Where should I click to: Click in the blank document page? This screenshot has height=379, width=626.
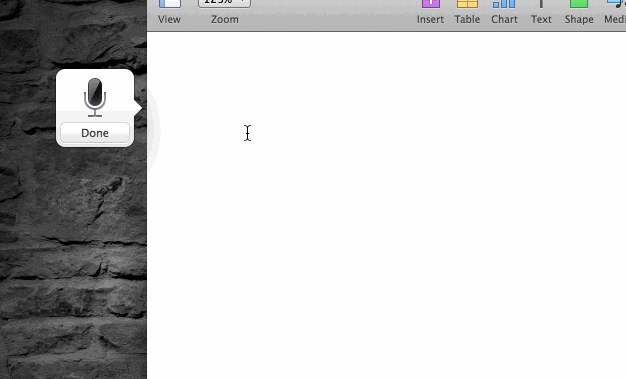[x=386, y=205]
